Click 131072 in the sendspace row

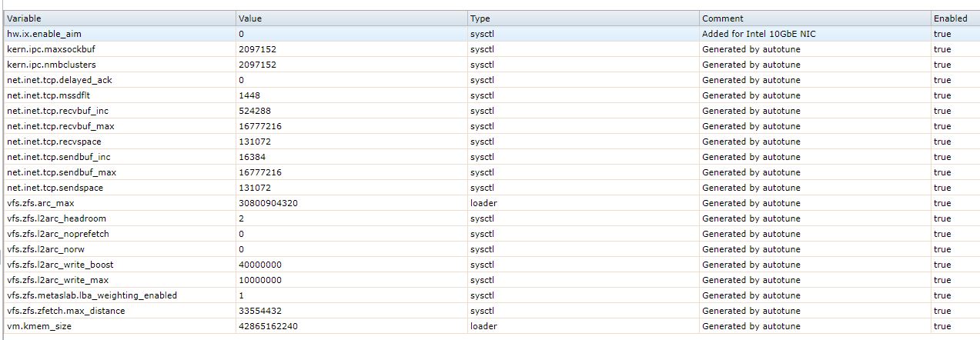point(255,188)
